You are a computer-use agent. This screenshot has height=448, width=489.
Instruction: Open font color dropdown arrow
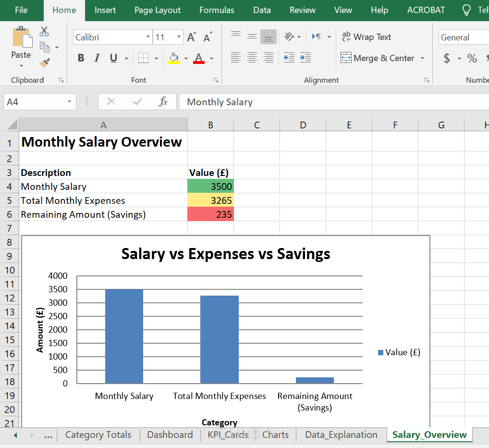211,58
